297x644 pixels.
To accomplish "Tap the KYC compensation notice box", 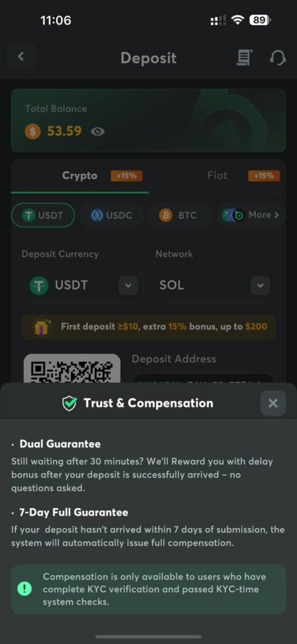I will click(148, 589).
